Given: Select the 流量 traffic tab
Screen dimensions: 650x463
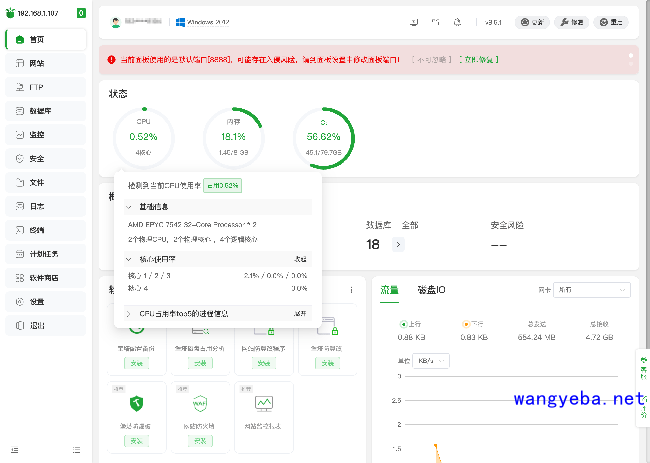Looking at the screenshot, I should point(389,290).
